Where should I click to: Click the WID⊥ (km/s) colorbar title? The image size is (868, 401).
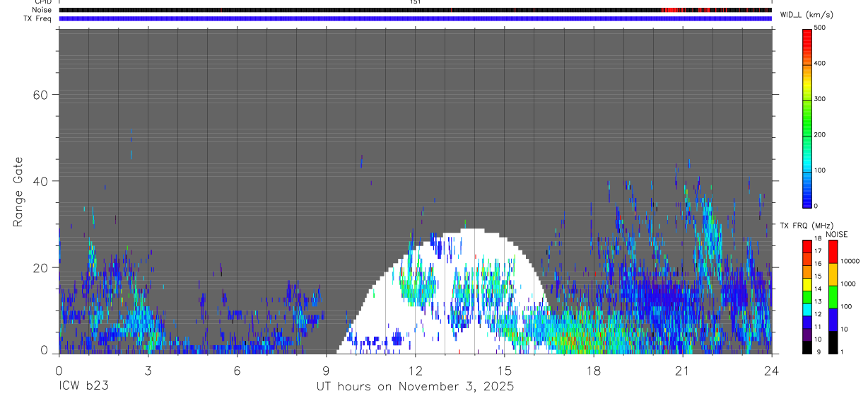(806, 14)
